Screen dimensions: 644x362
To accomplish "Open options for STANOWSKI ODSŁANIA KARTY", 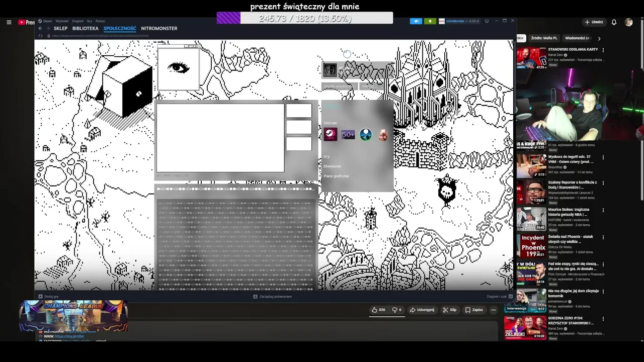I will (603, 50).
